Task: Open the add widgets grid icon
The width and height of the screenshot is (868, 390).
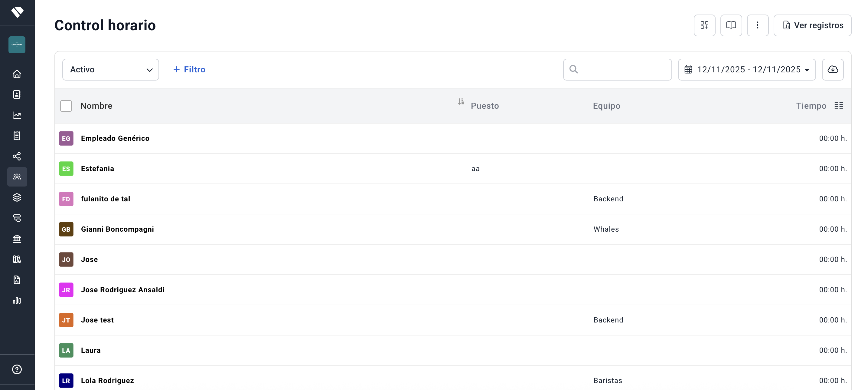Action: [704, 25]
